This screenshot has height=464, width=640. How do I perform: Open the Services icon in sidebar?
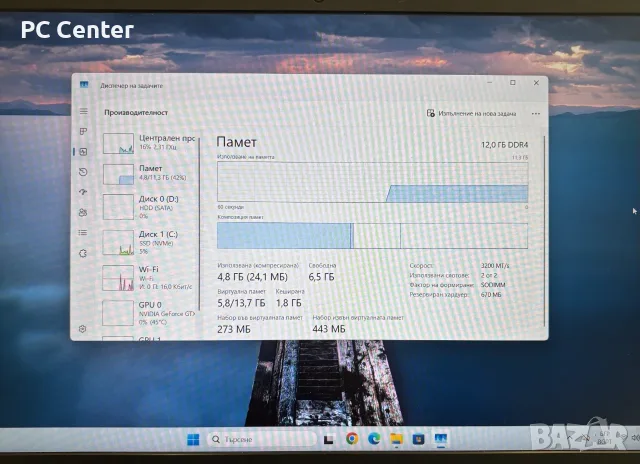click(x=83, y=253)
